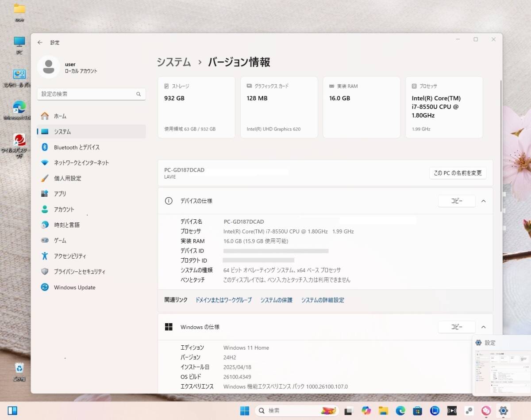Click この PC の名前を変更 button

coord(458,173)
